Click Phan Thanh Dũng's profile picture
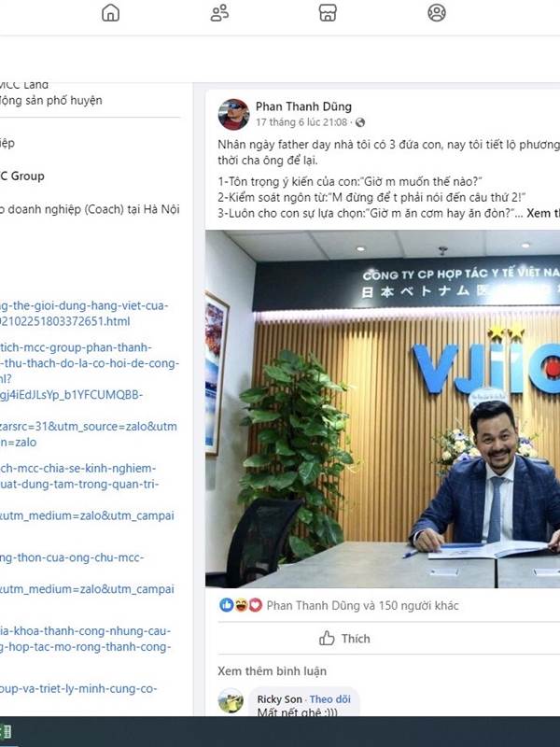This screenshot has width=560, height=747. click(233, 114)
